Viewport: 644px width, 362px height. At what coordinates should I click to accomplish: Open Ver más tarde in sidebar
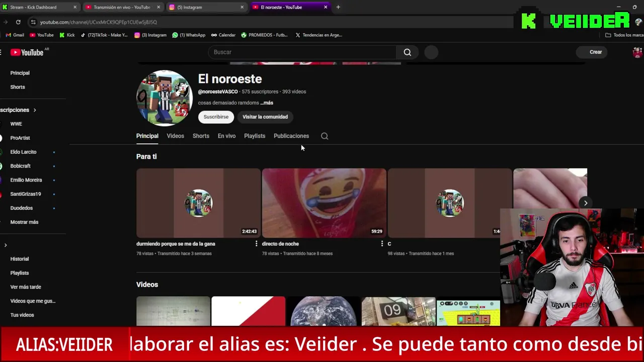point(26,287)
